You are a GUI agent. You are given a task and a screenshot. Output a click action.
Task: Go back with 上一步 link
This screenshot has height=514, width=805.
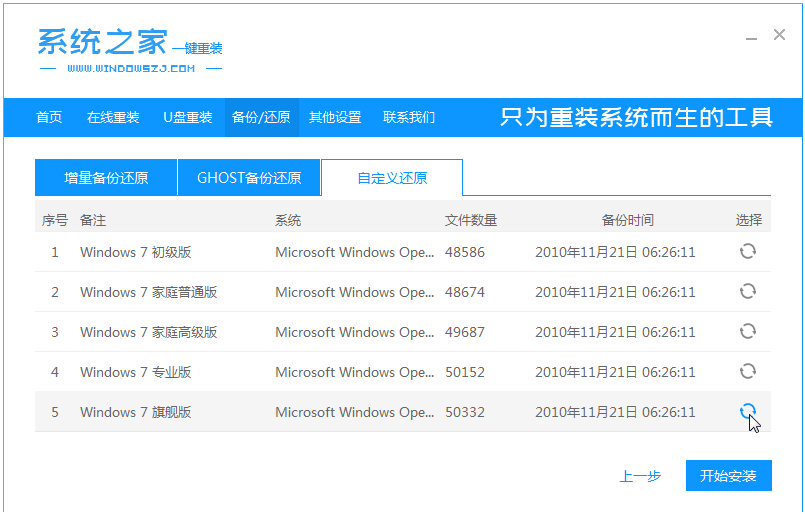[640, 476]
